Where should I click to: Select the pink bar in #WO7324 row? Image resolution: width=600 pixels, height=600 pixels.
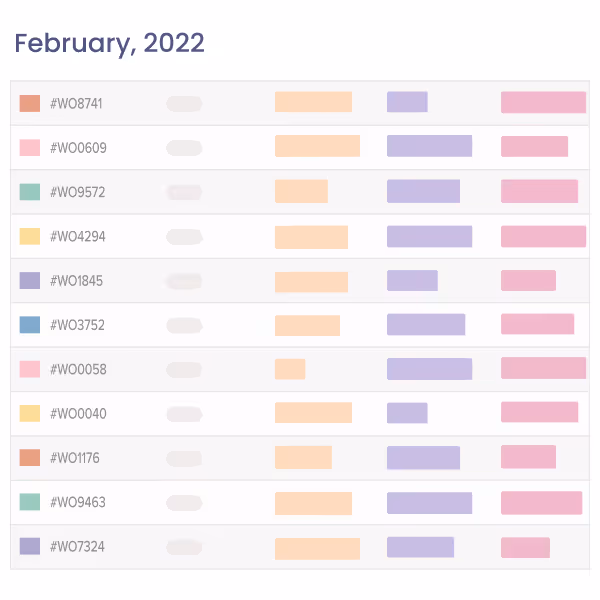(525, 547)
